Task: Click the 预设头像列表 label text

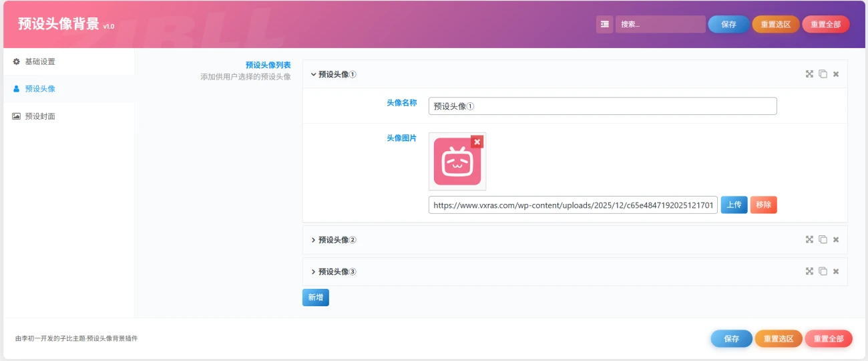Action: click(268, 66)
